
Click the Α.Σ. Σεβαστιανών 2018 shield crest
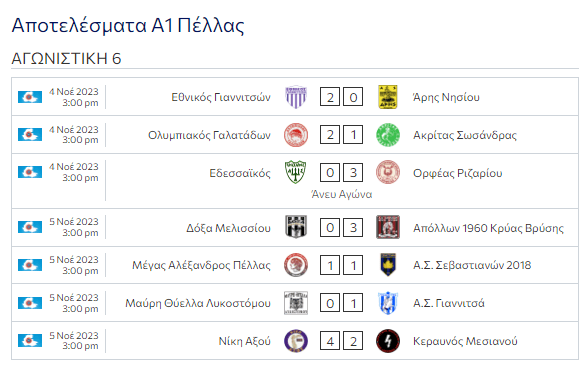click(388, 265)
